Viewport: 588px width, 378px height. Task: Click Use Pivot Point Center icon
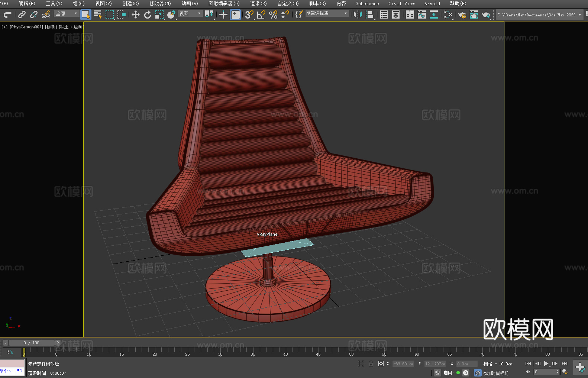(x=210, y=14)
